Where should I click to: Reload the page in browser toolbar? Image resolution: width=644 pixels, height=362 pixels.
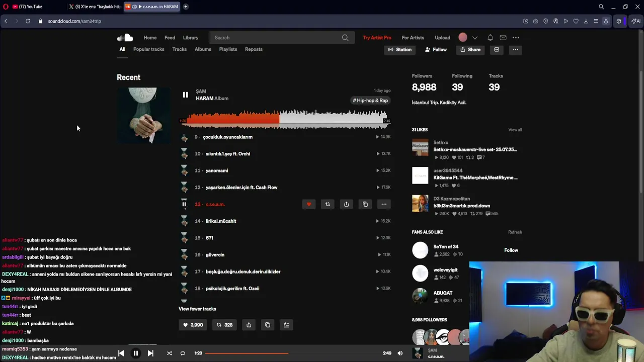[28, 21]
